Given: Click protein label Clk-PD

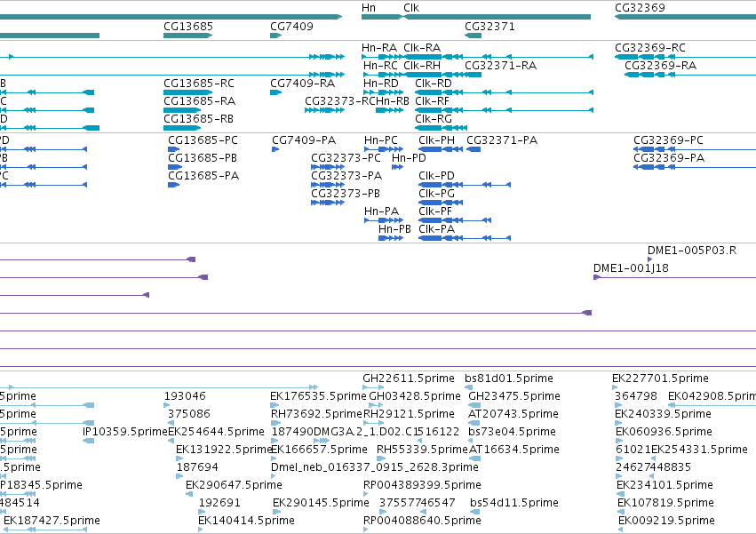Looking at the screenshot, I should [x=436, y=176].
